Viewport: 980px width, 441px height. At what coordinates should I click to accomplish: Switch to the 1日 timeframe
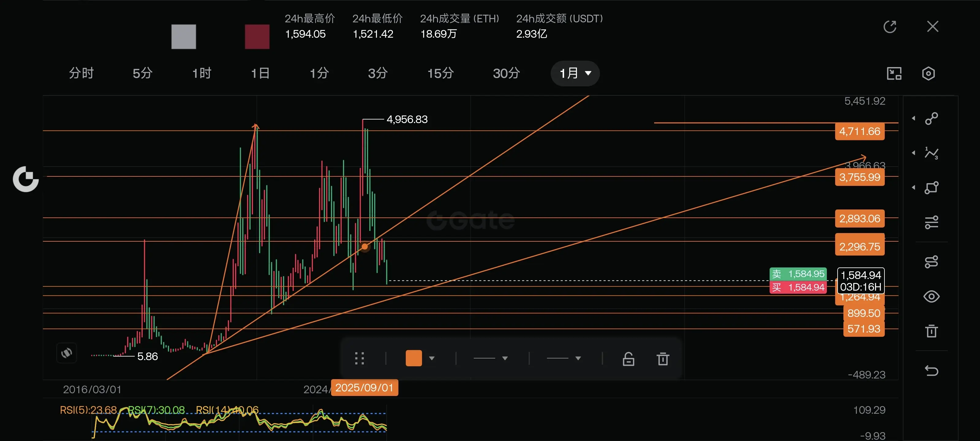(260, 73)
